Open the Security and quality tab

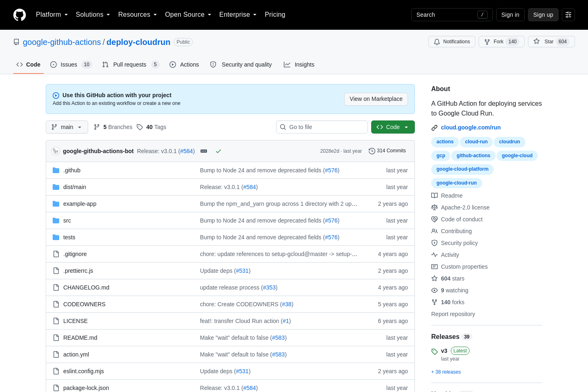tap(241, 65)
